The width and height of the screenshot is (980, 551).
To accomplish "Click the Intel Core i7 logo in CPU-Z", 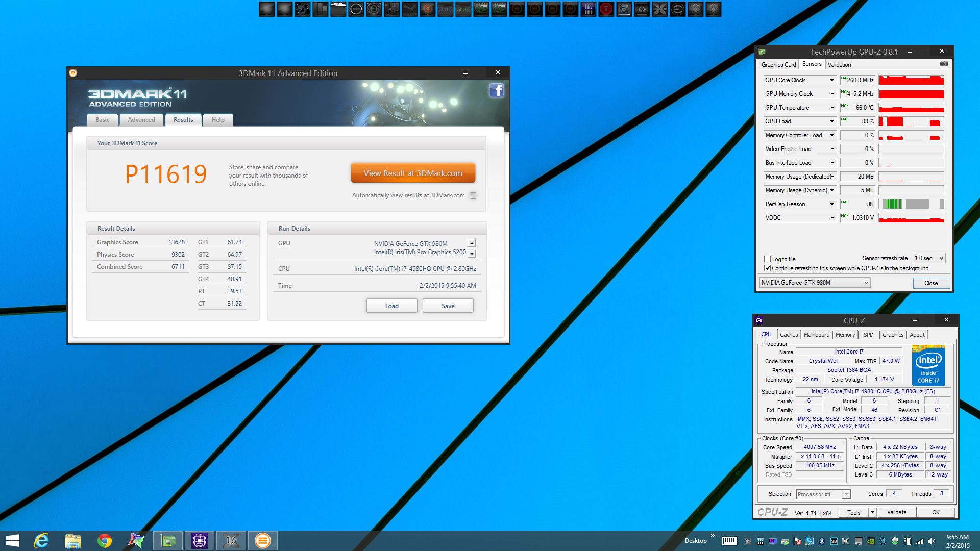I will click(x=928, y=365).
